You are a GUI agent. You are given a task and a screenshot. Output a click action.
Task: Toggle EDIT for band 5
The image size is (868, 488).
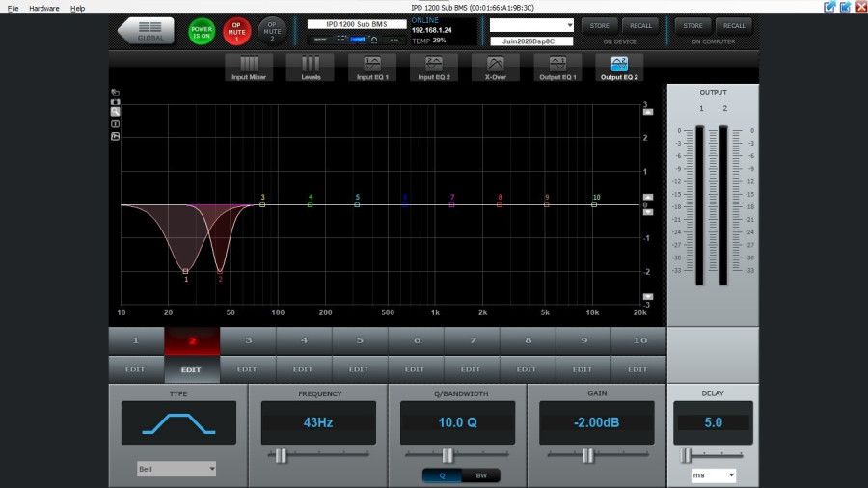point(360,369)
